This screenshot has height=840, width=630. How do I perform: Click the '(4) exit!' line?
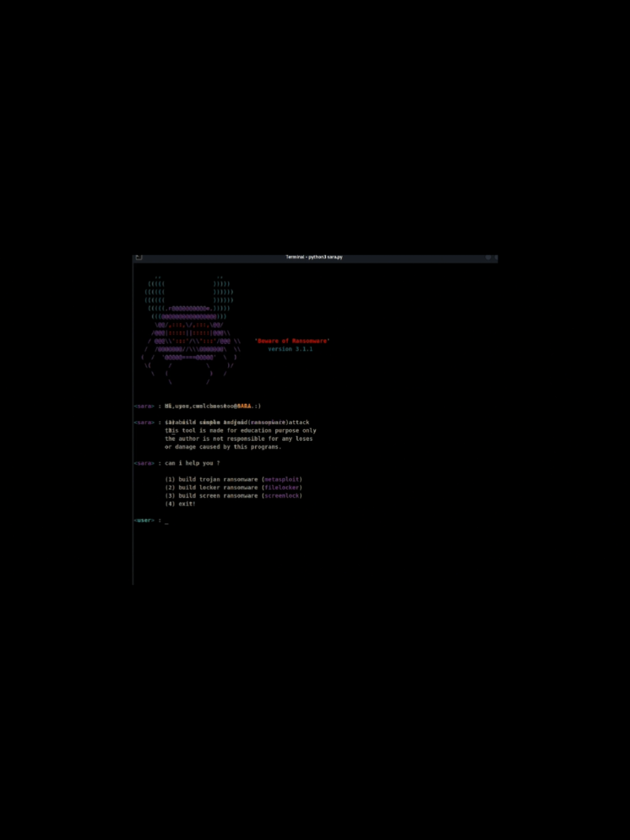coord(180,504)
